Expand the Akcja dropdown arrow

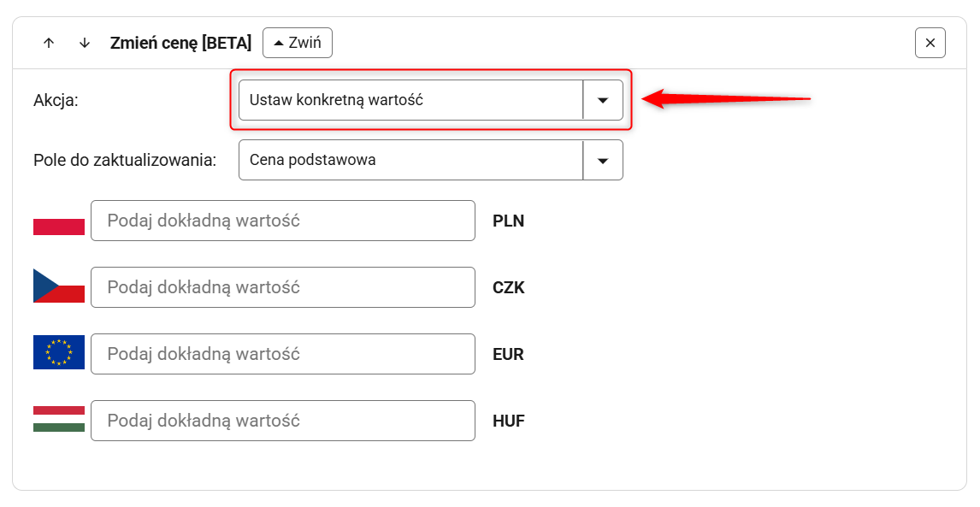point(603,100)
